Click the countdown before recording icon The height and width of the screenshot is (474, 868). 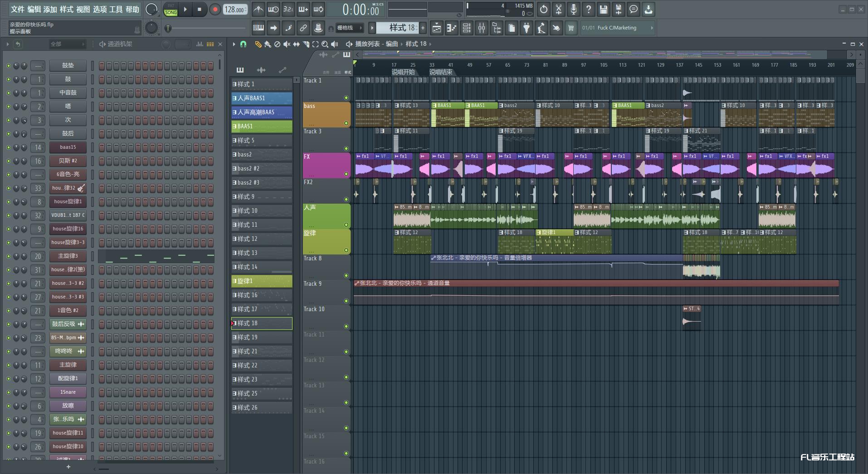[x=288, y=9]
